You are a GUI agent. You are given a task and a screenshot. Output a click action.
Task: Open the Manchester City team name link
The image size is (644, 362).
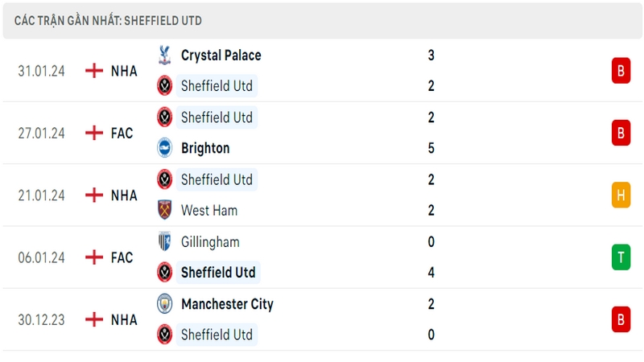tap(227, 304)
